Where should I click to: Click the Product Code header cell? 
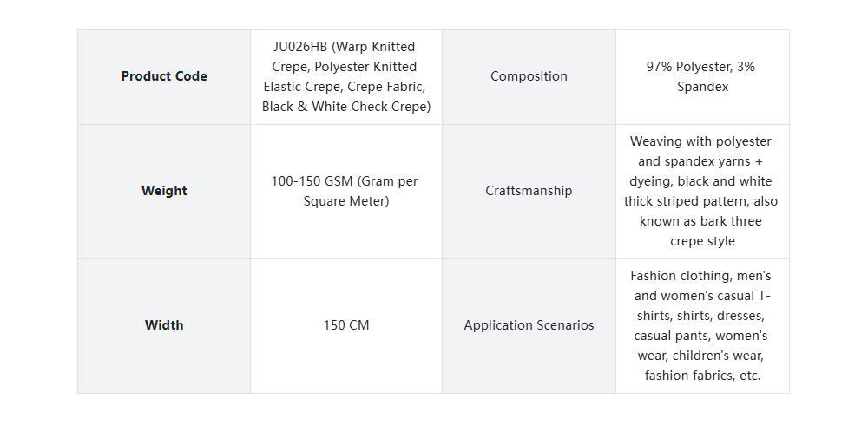164,76
